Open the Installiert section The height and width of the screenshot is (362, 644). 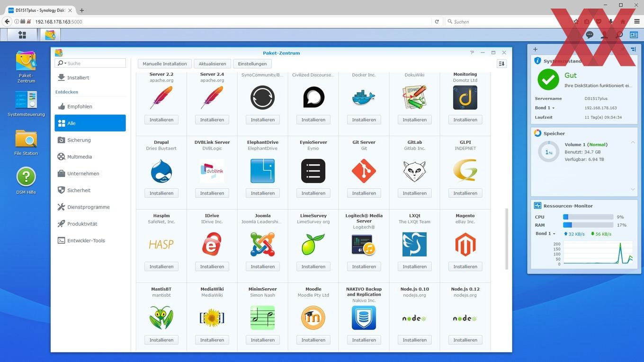90,78
